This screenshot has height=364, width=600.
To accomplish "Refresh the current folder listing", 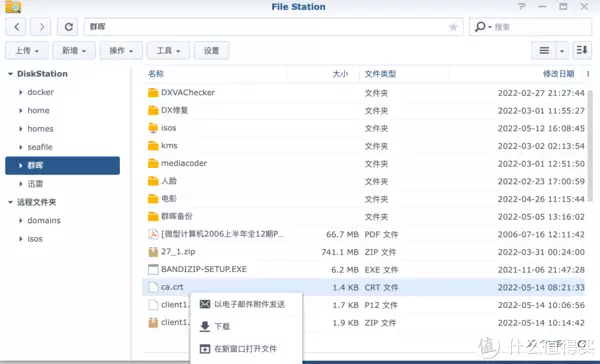I will pyautogui.click(x=68, y=27).
